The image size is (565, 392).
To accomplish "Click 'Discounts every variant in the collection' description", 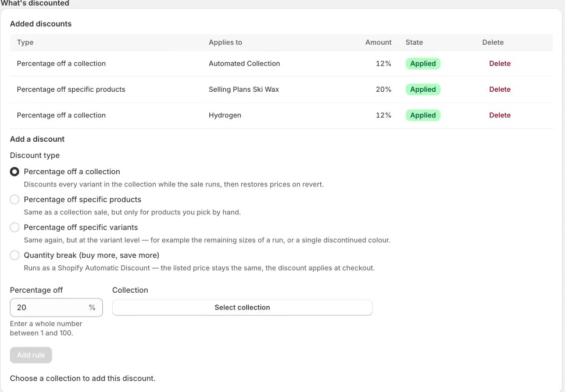I will coord(174,184).
